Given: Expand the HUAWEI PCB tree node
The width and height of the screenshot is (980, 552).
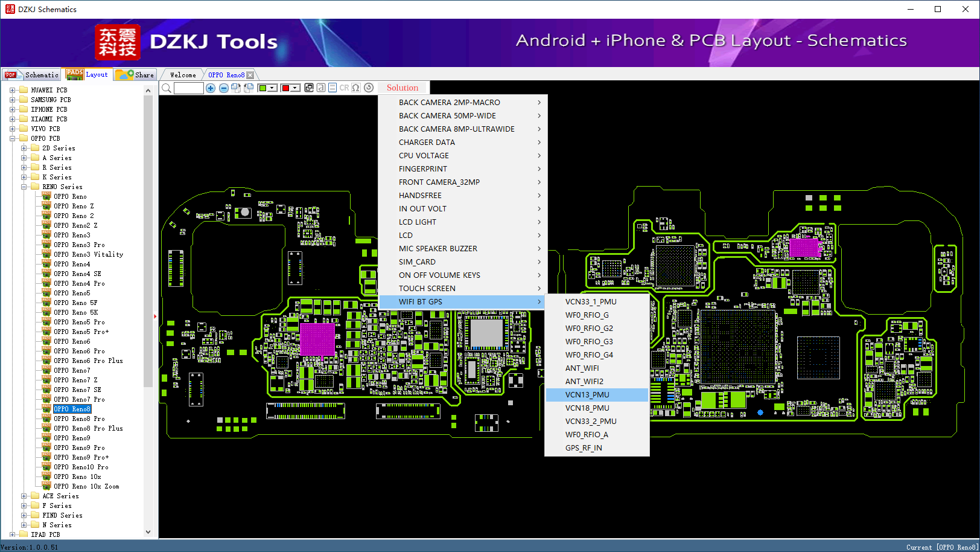Looking at the screenshot, I should 12,90.
